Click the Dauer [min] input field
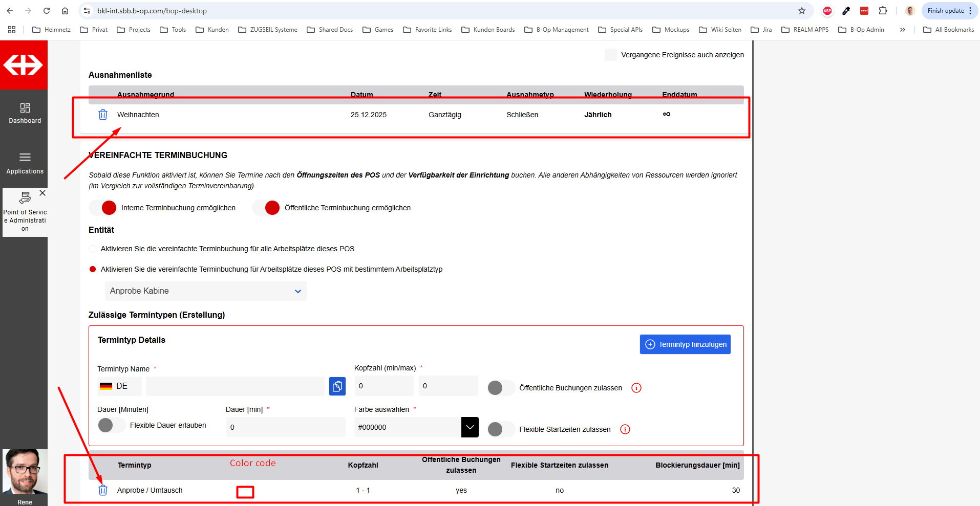The image size is (980, 506). (286, 427)
